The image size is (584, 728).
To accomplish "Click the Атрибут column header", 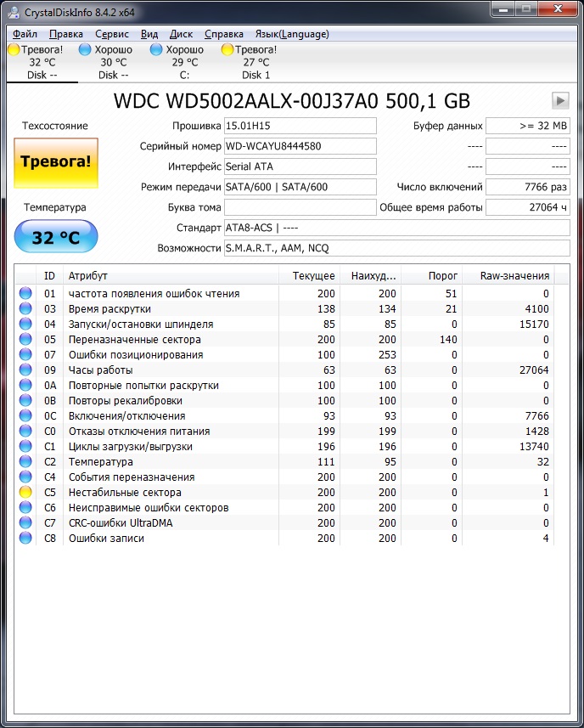I will [x=171, y=276].
